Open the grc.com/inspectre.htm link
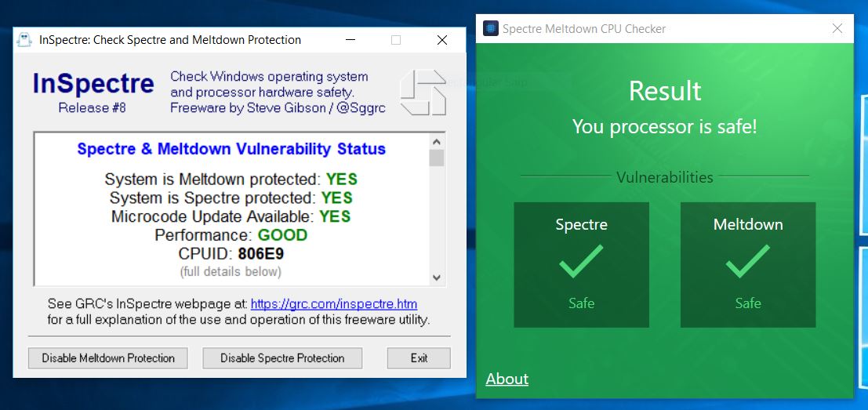The height and width of the screenshot is (410, 868). pos(334,304)
